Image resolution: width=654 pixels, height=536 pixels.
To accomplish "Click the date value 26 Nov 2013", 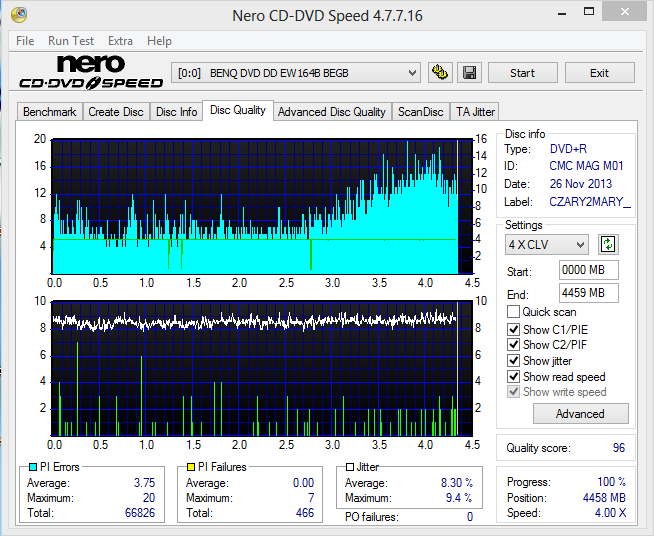I will coord(581,184).
